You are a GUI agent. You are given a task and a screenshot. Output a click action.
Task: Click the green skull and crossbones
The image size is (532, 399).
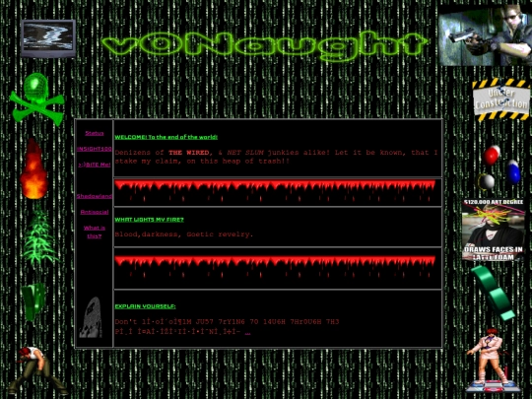point(37,99)
